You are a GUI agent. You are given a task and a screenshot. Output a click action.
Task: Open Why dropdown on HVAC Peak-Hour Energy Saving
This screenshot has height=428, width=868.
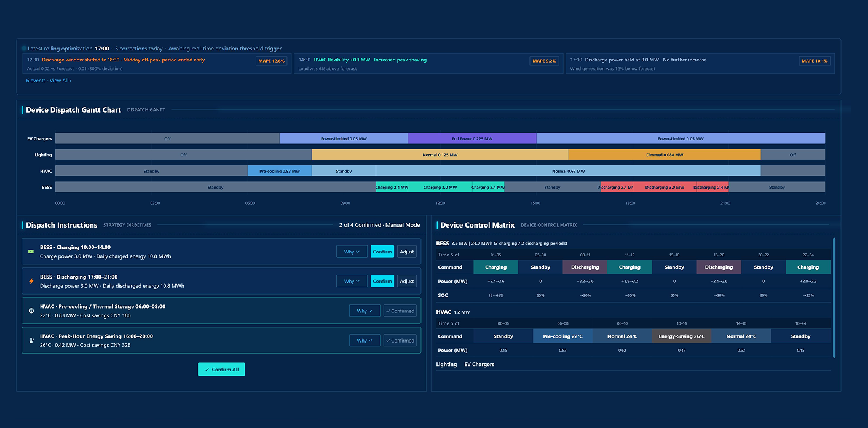(x=365, y=340)
